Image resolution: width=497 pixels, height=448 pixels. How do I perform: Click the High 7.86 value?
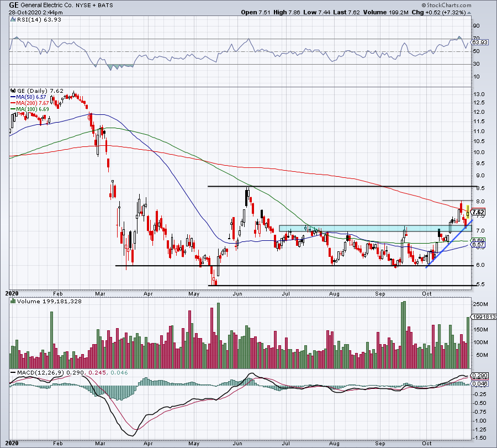pyautogui.click(x=287, y=12)
